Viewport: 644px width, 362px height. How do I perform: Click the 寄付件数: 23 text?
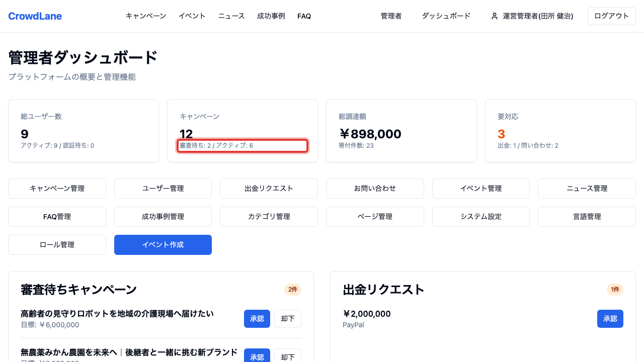click(x=356, y=146)
